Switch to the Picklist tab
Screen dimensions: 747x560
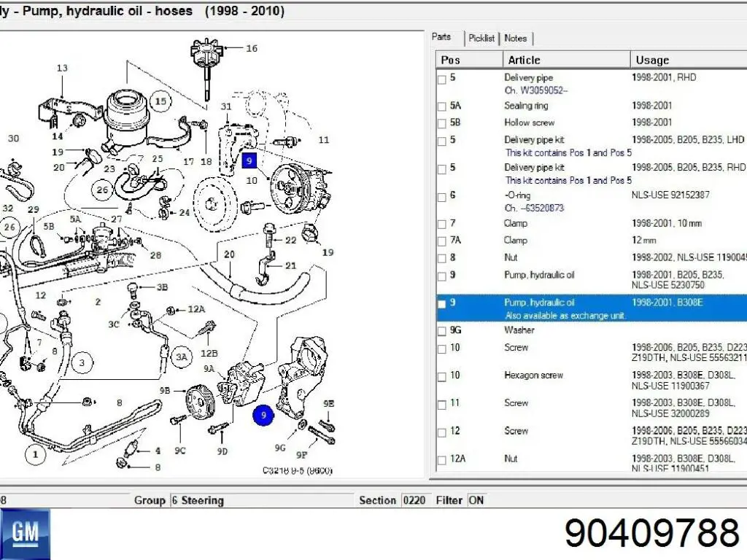click(x=481, y=38)
